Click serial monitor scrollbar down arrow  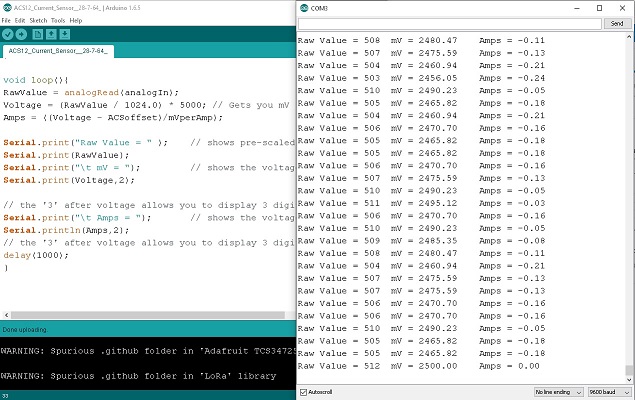[629, 380]
